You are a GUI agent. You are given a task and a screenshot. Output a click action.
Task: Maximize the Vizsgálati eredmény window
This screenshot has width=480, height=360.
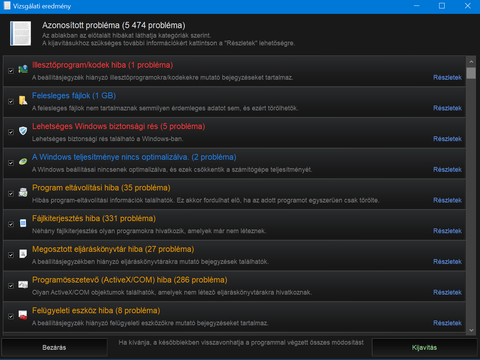coord(442,6)
